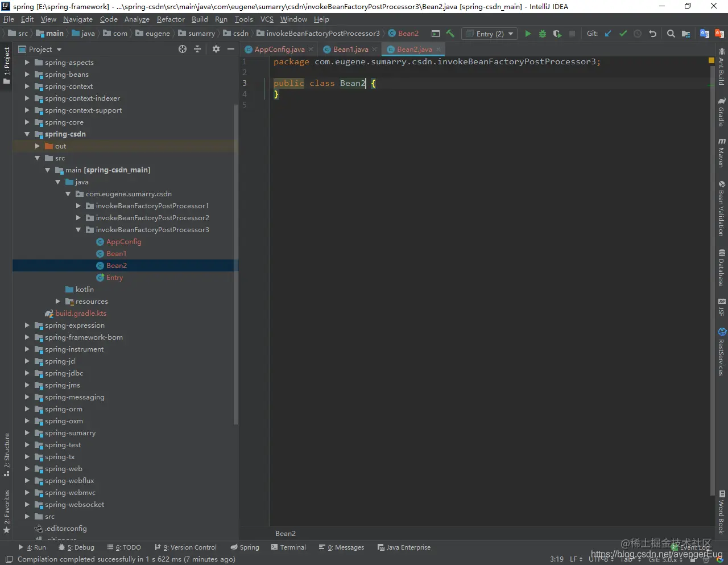This screenshot has width=728, height=565.
Task: Hide the Project tool window
Action: tap(231, 50)
